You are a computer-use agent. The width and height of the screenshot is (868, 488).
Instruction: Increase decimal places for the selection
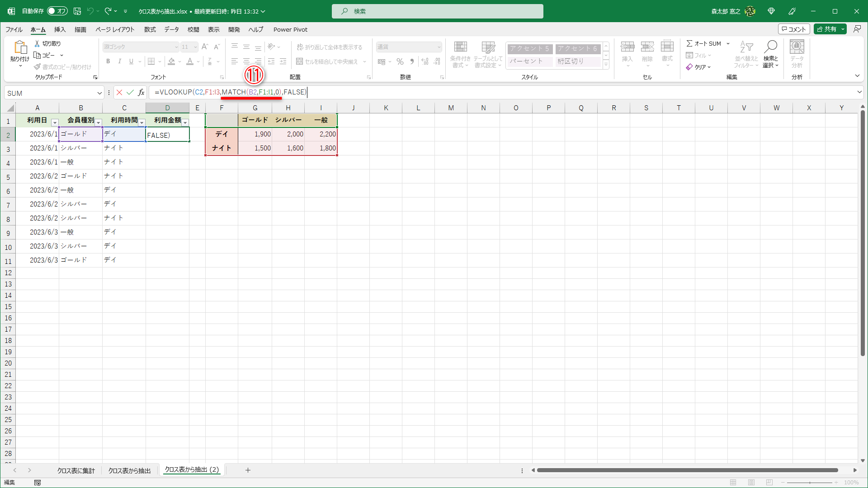tap(425, 61)
